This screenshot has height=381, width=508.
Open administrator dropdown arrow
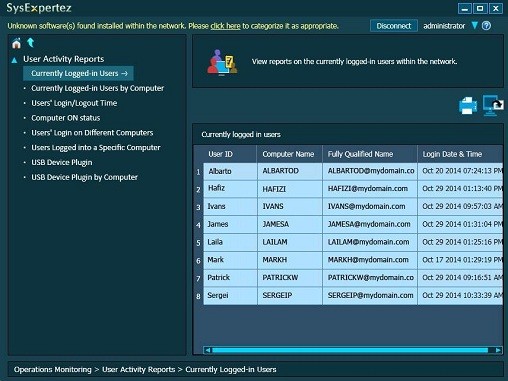(x=475, y=25)
